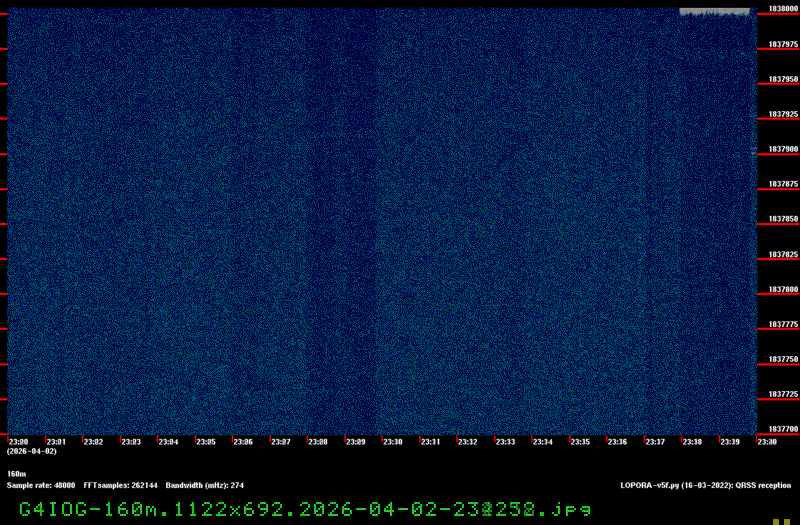Select the 23:01 time axis label
Image resolution: width=800 pixels, height=525 pixels.
[x=56, y=442]
